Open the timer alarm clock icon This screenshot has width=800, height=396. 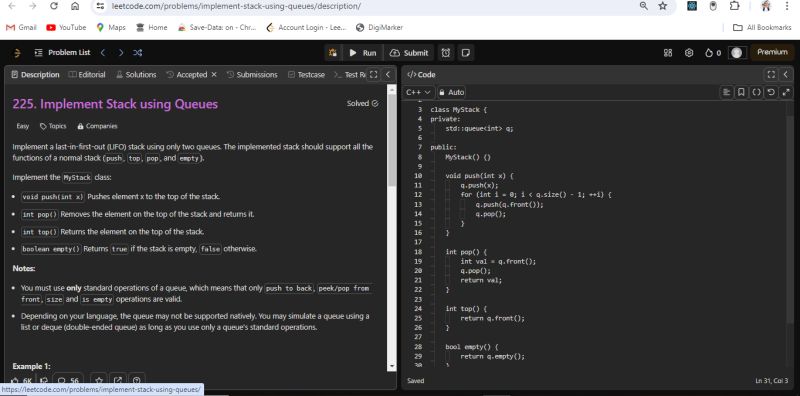coord(446,53)
